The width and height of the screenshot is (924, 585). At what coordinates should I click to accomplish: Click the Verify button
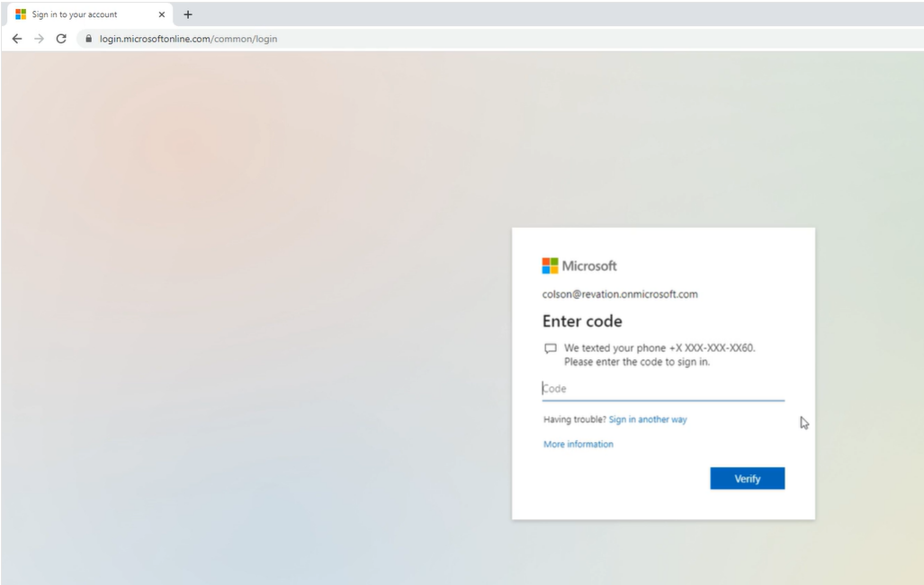coord(747,479)
